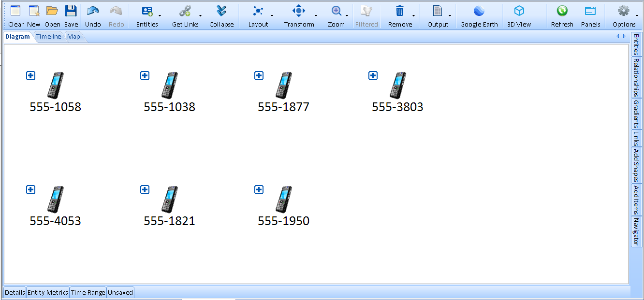Open the Options dropdown arrow

(x=637, y=16)
